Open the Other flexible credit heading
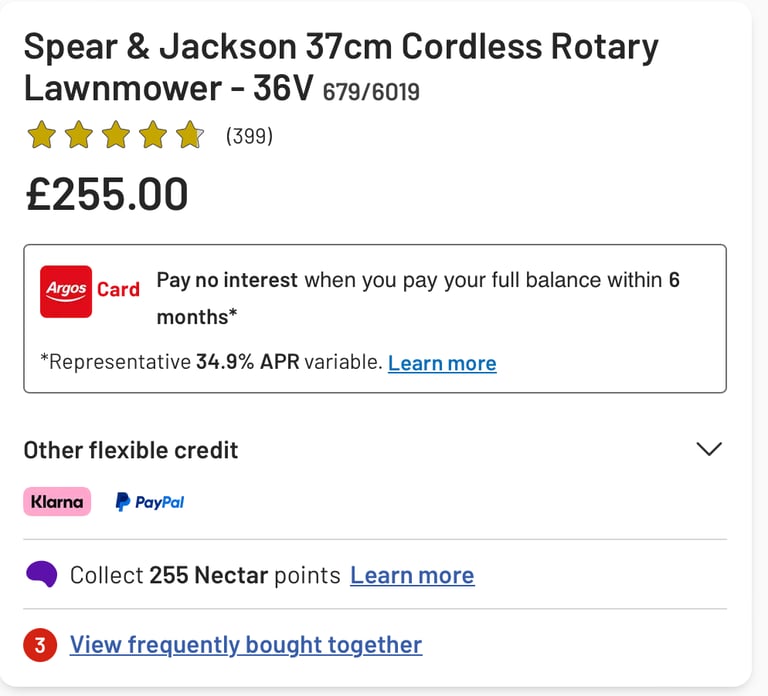 click(131, 450)
